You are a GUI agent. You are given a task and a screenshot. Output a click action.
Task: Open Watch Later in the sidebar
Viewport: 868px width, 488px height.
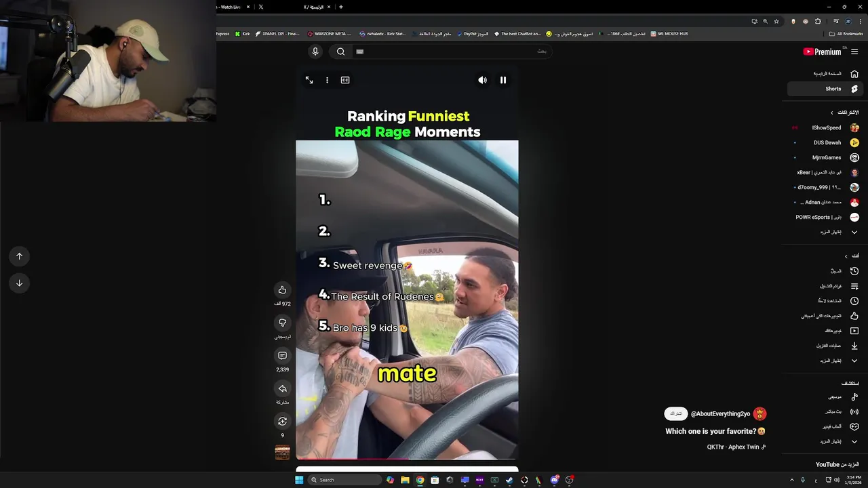tap(825, 301)
